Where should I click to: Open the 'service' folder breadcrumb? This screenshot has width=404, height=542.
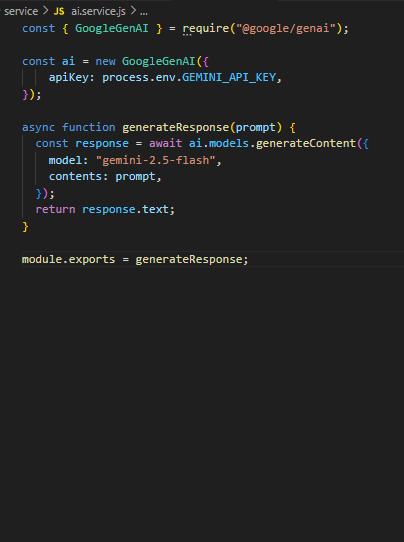point(21,11)
